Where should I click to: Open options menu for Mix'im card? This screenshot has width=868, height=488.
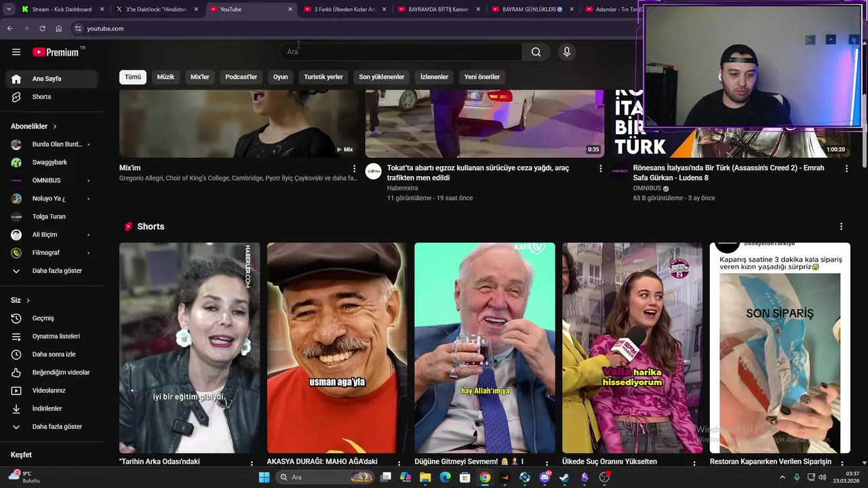pos(354,168)
